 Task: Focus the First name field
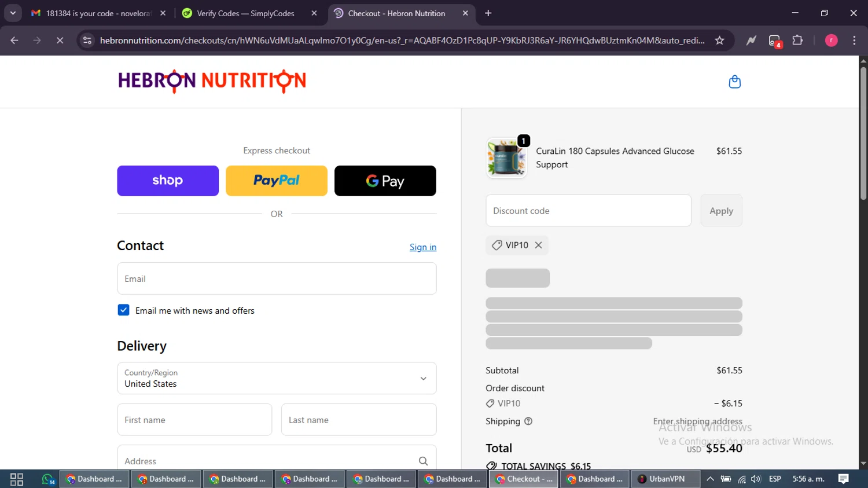pyautogui.click(x=194, y=420)
